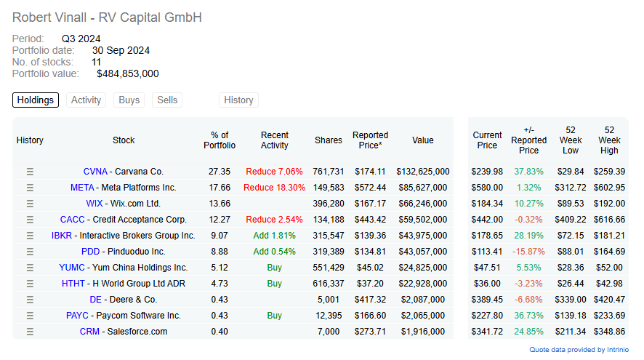This screenshot has width=644, height=360.
Task: Select the Holdings tab
Action: click(x=36, y=100)
